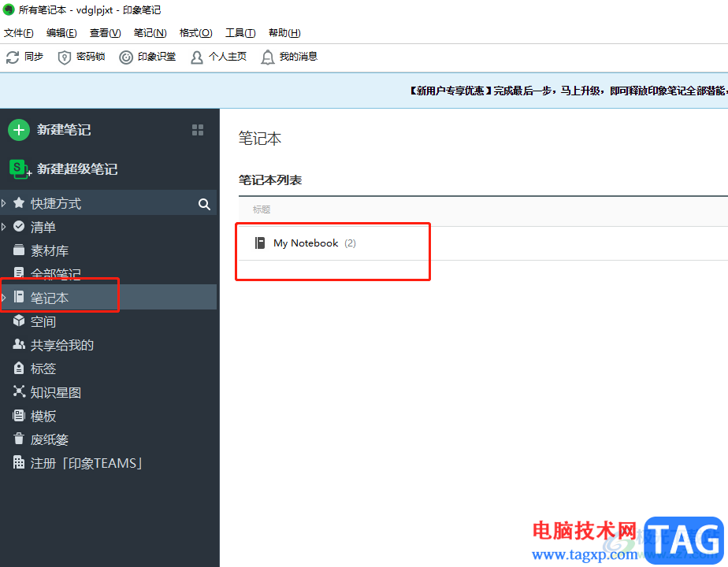Image resolution: width=728 pixels, height=567 pixels.
Task: Click the 笔记本列表 heading
Action: point(270,180)
